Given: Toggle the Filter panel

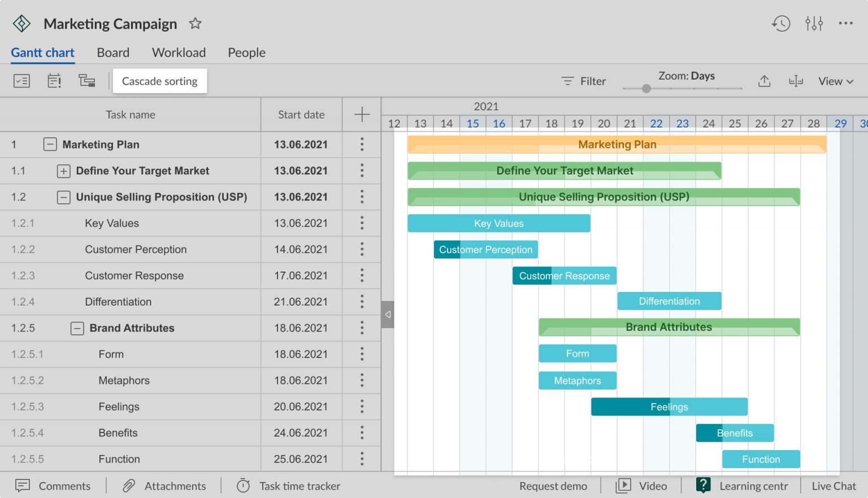Looking at the screenshot, I should 583,81.
